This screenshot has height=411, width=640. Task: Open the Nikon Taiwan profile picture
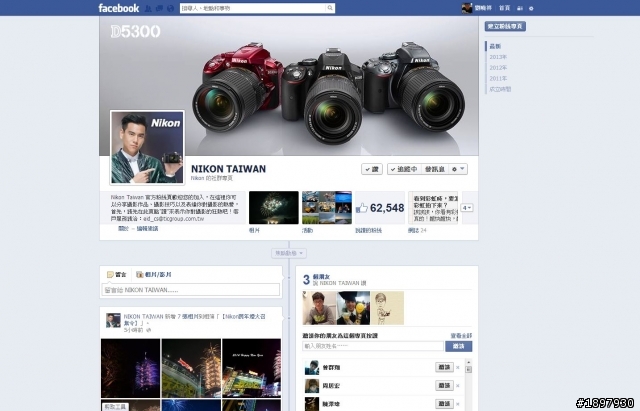(147, 147)
